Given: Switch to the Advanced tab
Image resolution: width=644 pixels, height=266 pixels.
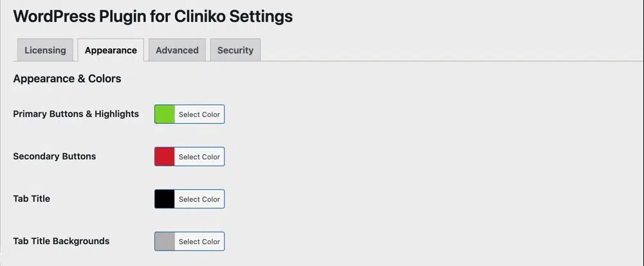Looking at the screenshot, I should coord(177,50).
